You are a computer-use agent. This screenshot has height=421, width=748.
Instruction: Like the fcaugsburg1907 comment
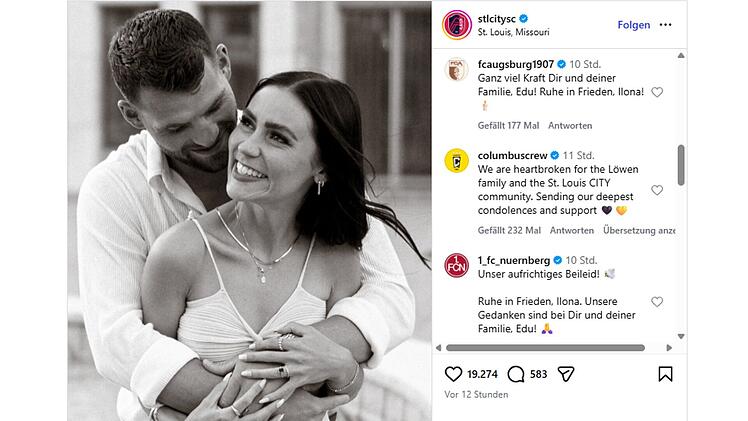[657, 92]
